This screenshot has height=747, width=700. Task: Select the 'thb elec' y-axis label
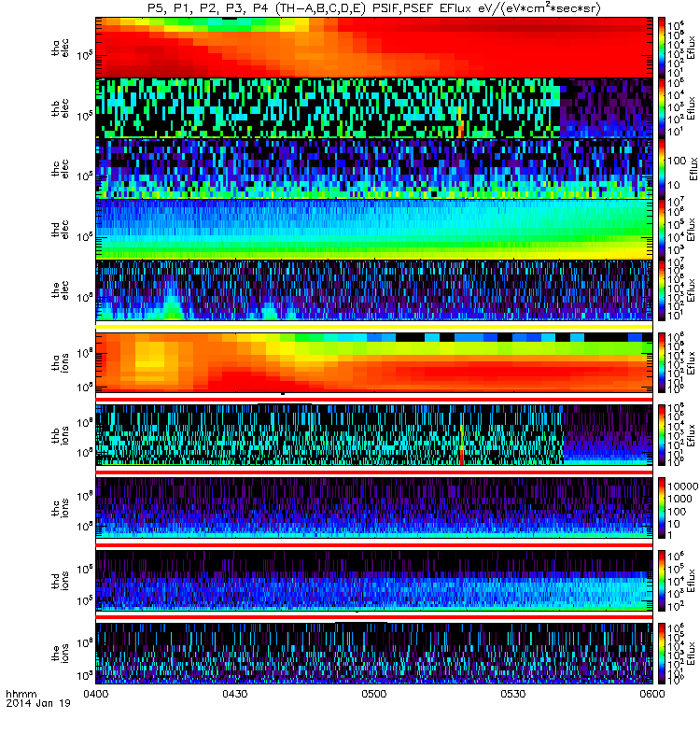pyautogui.click(x=60, y=108)
